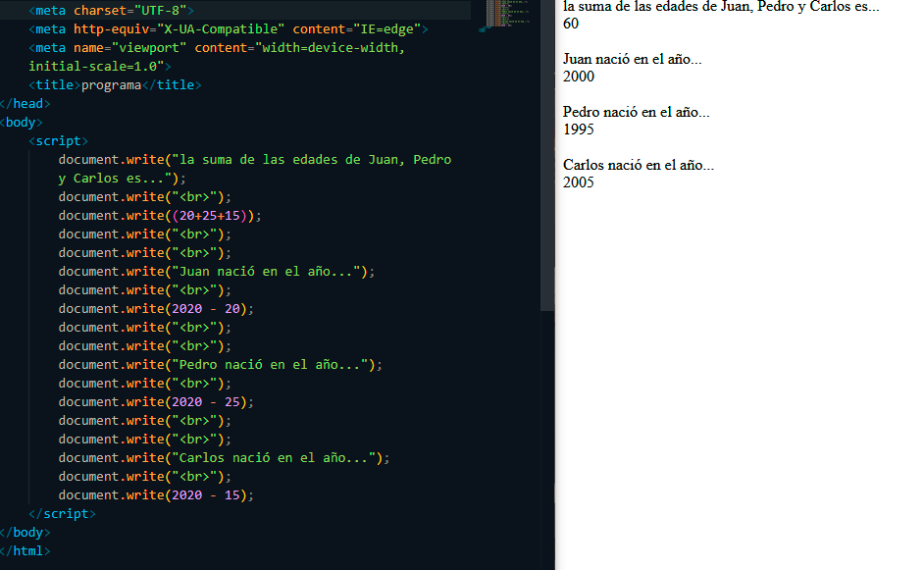Click the rendered year '2005' in the output
This screenshot has width=924, height=570.
[x=579, y=181]
